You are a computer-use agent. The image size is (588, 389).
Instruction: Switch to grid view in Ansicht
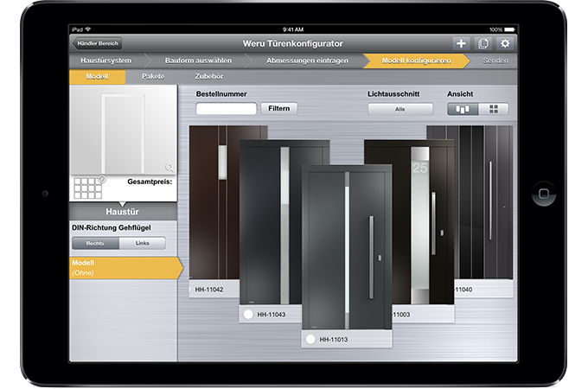coord(494,109)
